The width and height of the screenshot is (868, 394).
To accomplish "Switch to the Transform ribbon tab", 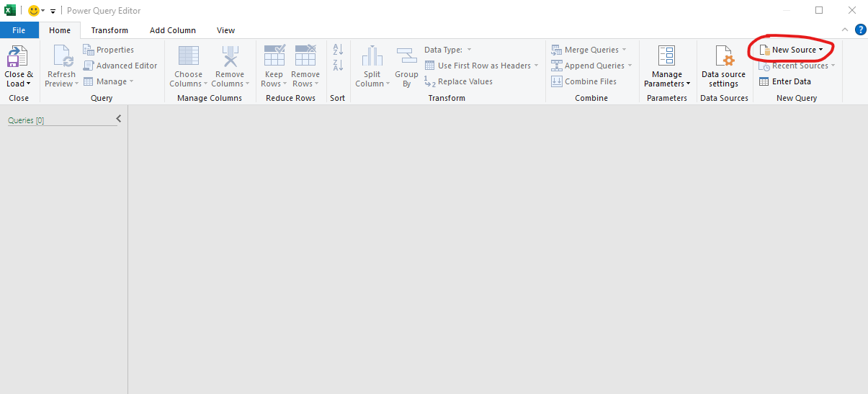I will click(109, 30).
